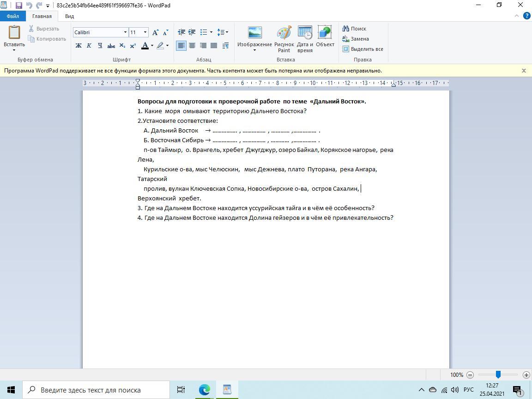Open the text color dropdown arrow
Screen dimensions: 532x399
click(x=152, y=45)
